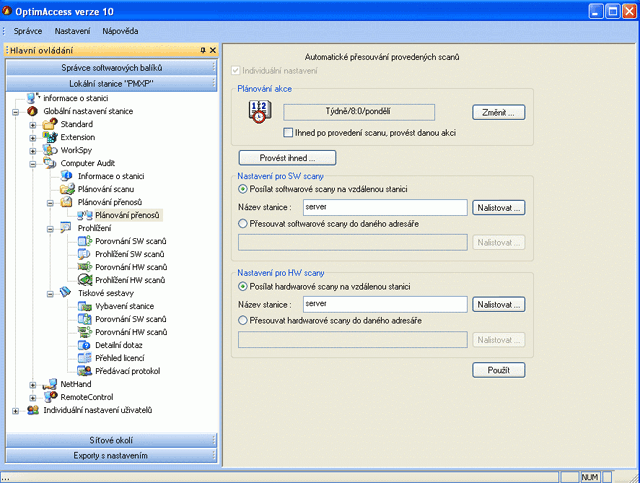Click the Prohlížení SW scanů icon
The image size is (640, 483).
point(84,254)
